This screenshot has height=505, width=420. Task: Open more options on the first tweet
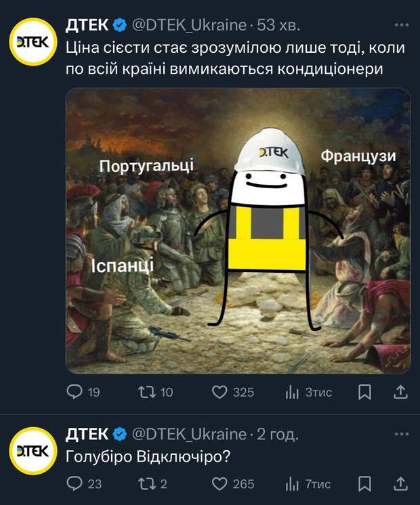point(402,25)
